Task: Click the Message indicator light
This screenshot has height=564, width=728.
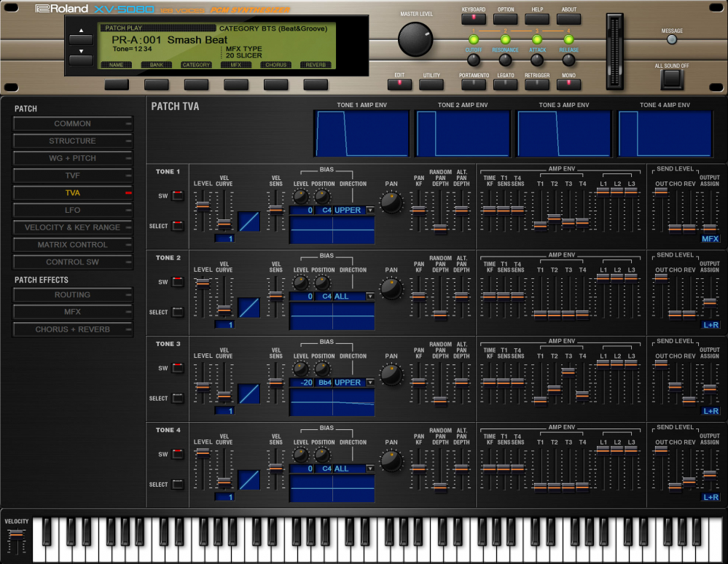Action: 672,40
